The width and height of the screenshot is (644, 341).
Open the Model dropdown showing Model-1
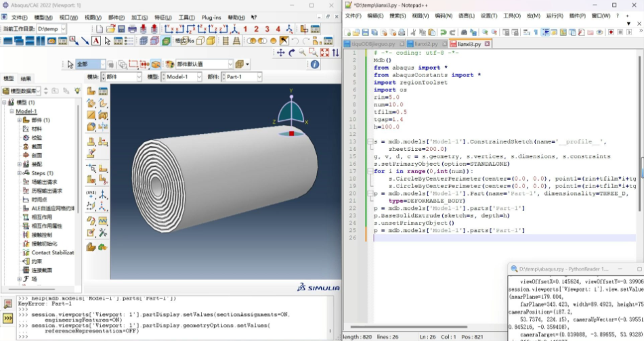tap(199, 76)
